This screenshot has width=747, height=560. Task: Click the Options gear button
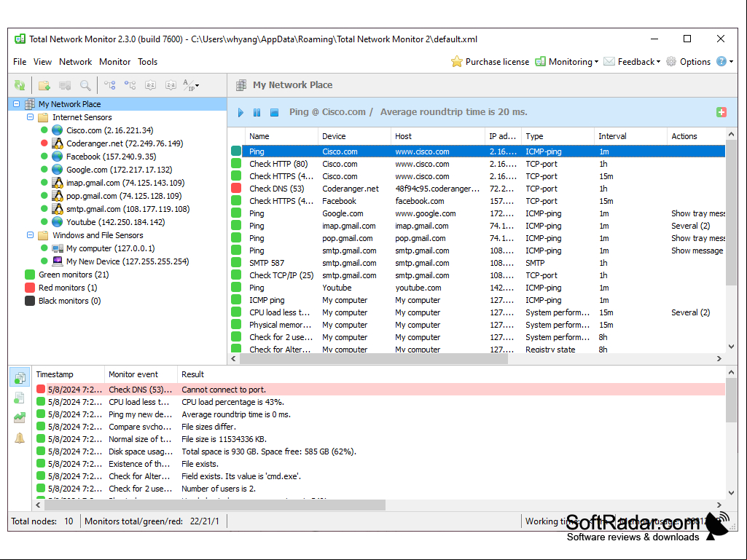point(689,62)
